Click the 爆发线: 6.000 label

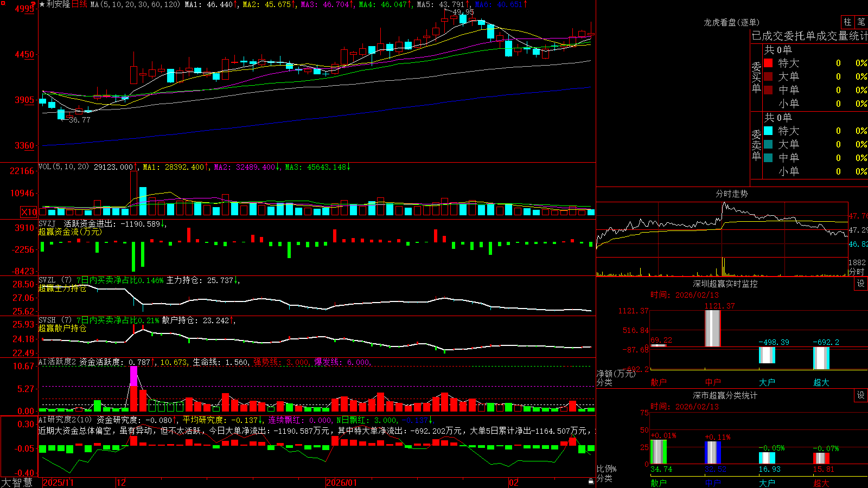(x=342, y=362)
